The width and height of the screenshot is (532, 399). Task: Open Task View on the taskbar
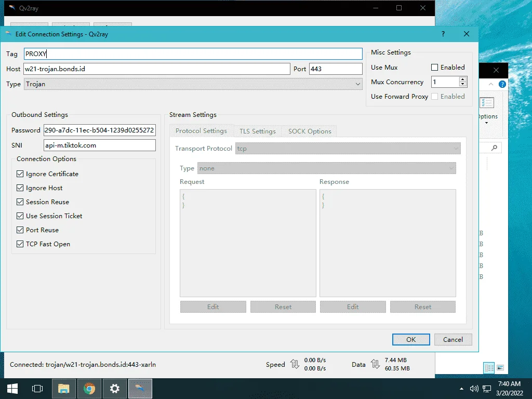(37, 389)
